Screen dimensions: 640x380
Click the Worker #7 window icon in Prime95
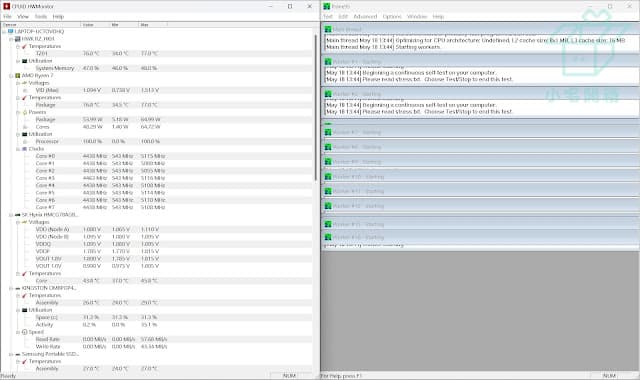(328, 132)
